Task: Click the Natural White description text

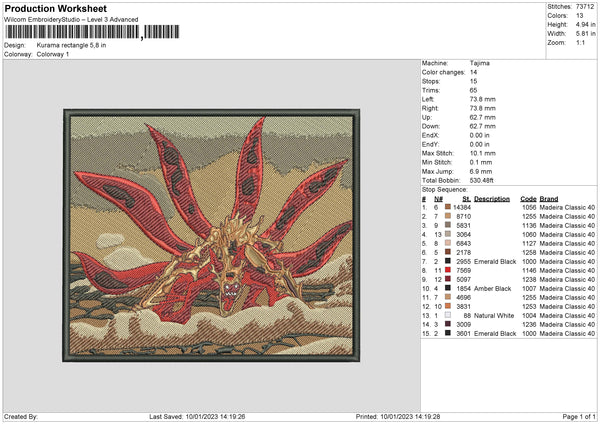Action: pyautogui.click(x=494, y=316)
